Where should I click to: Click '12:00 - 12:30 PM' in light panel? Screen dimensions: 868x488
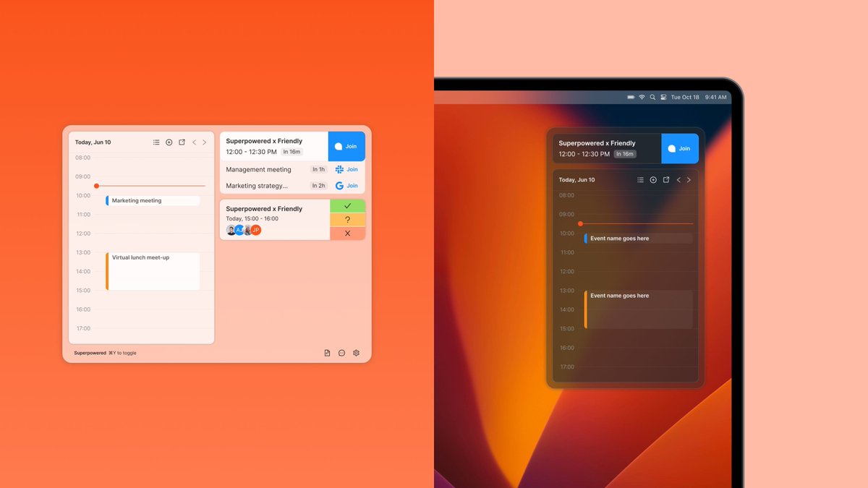click(251, 152)
